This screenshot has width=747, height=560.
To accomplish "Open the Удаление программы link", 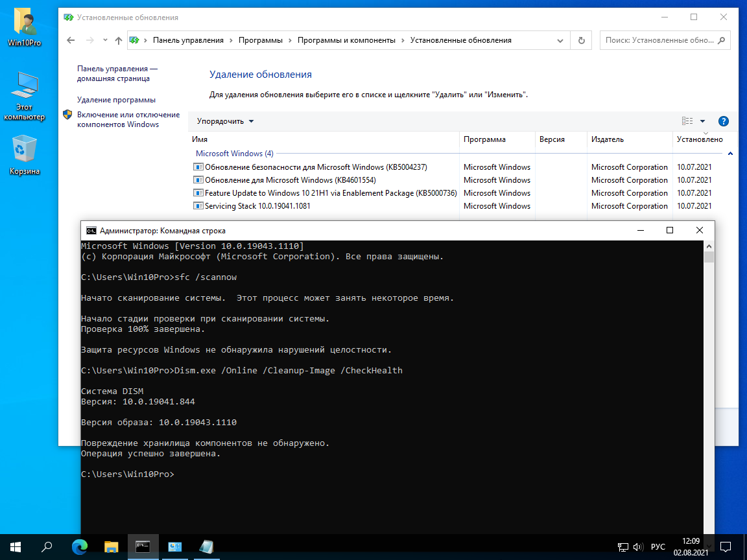I will coord(116,100).
